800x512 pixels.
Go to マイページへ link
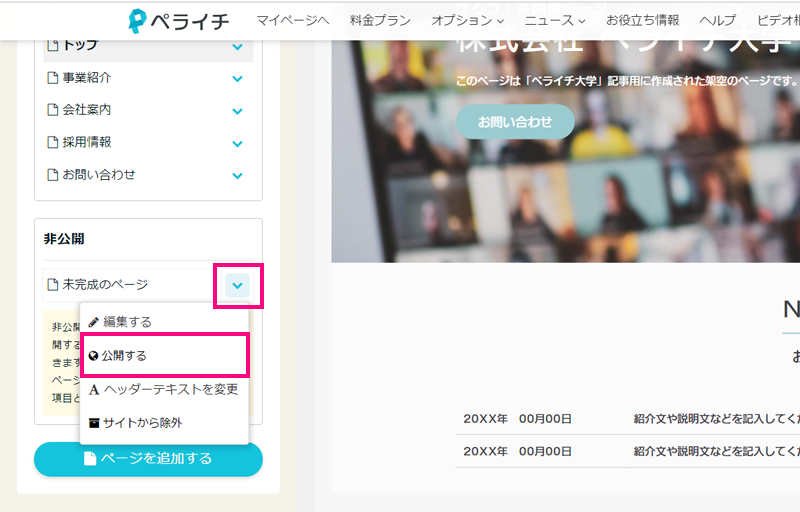[x=292, y=20]
